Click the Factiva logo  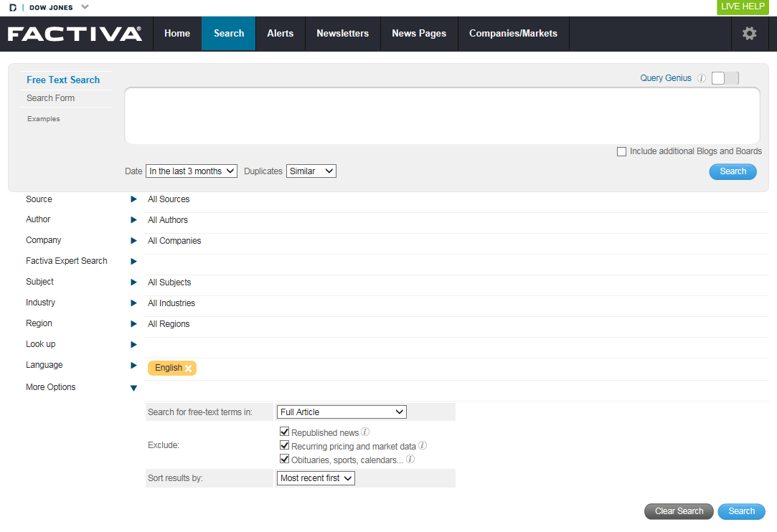75,34
